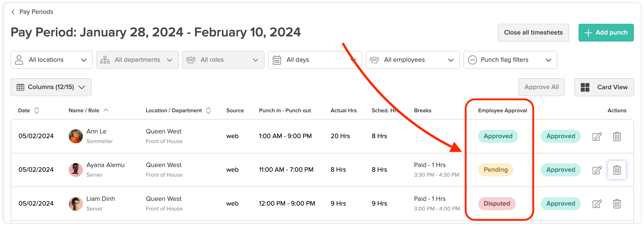Click the Add punch button
Image resolution: width=644 pixels, height=226 pixels.
click(x=606, y=32)
